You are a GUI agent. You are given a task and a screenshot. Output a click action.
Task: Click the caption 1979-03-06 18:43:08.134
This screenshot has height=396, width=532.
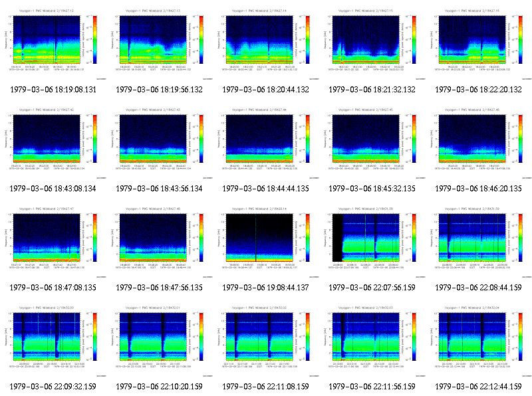point(53,189)
